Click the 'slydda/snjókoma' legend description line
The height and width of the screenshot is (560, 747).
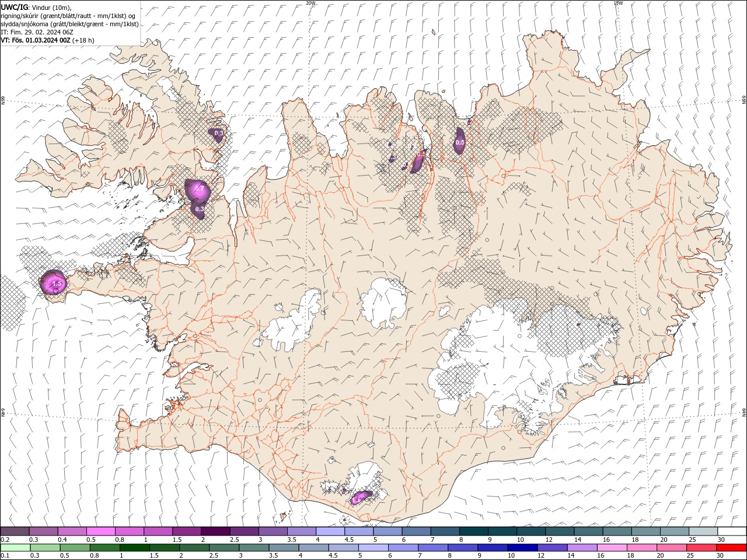click(x=69, y=24)
